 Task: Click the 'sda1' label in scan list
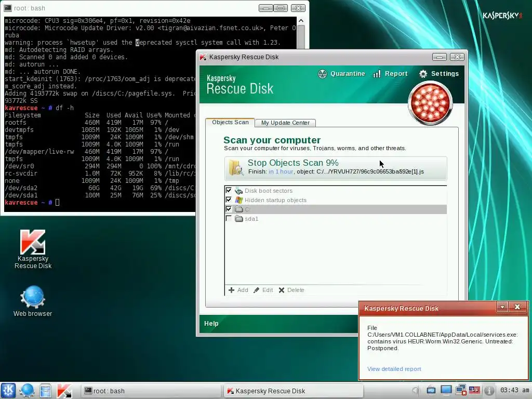tap(251, 219)
